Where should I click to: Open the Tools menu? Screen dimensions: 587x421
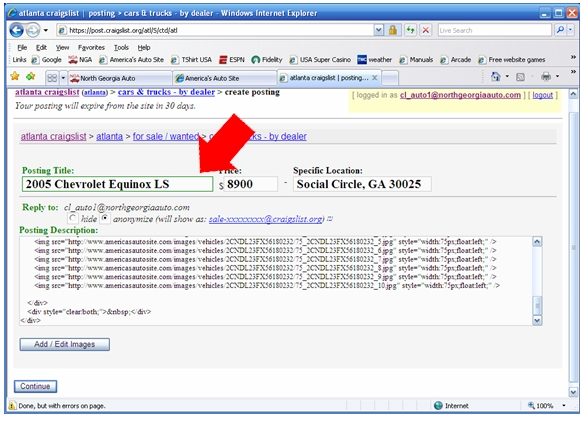[x=121, y=48]
